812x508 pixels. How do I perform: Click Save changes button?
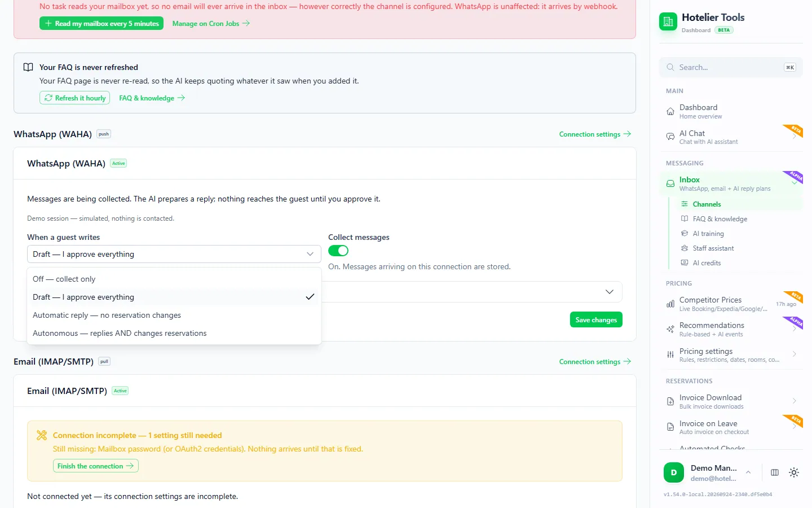596,319
